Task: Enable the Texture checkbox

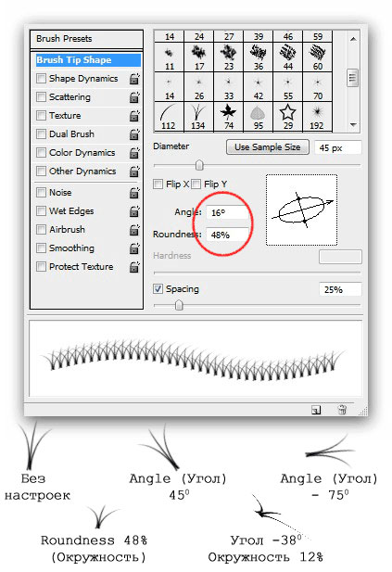Action: (x=41, y=115)
